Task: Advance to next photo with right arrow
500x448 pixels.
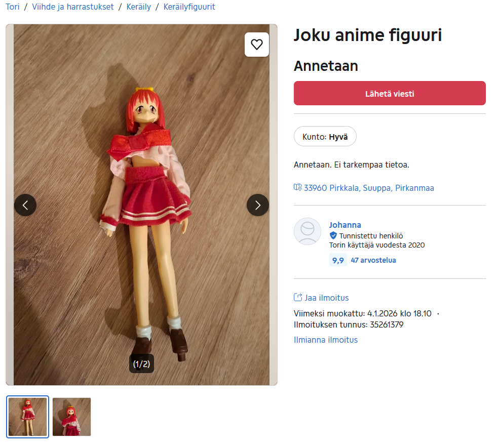Action: point(258,205)
